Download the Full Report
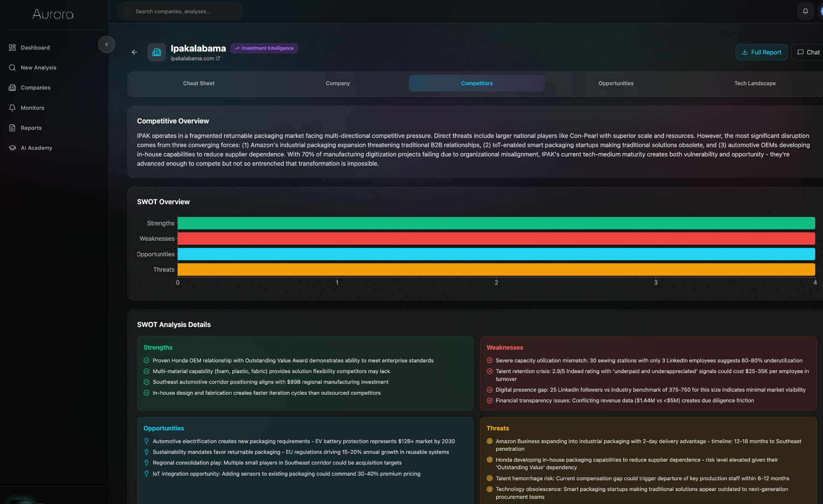The image size is (823, 504). (x=761, y=52)
